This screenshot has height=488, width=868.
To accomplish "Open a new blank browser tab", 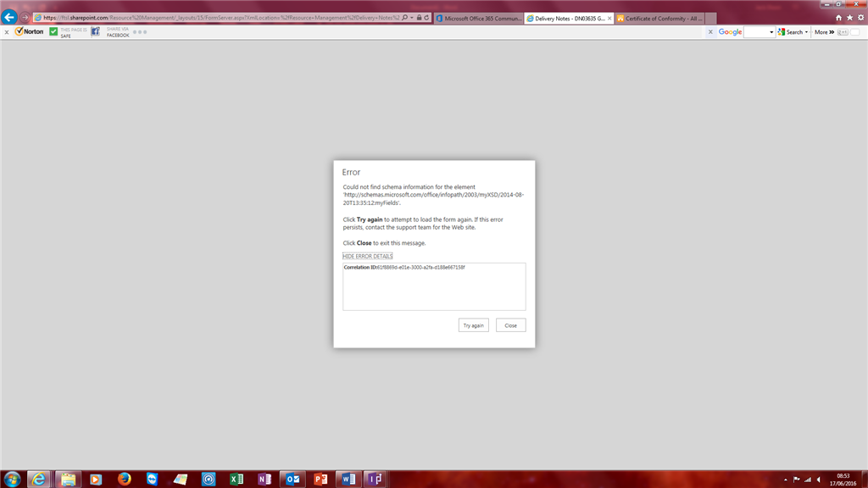I will tap(711, 19).
